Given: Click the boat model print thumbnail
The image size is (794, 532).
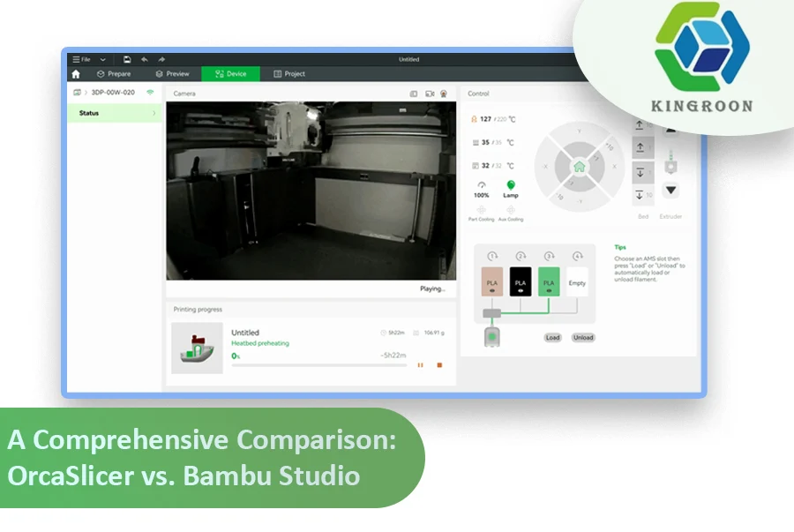Looking at the screenshot, I should pos(197,348).
